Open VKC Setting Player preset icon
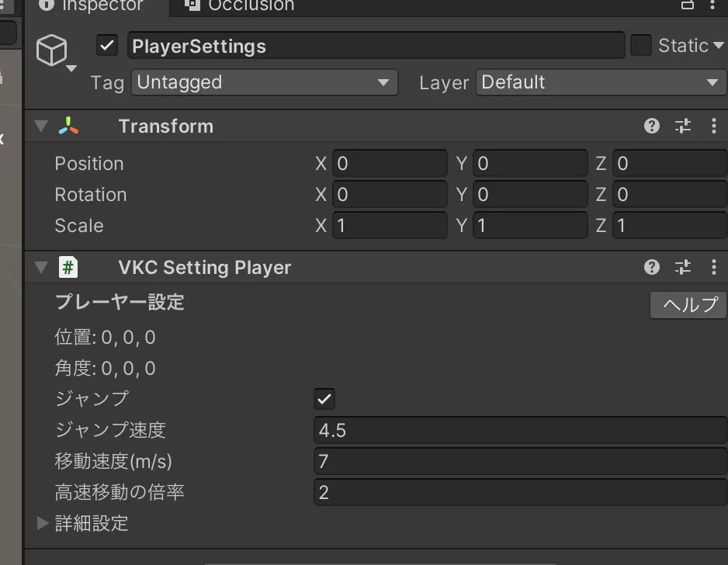The width and height of the screenshot is (728, 565). click(x=683, y=268)
